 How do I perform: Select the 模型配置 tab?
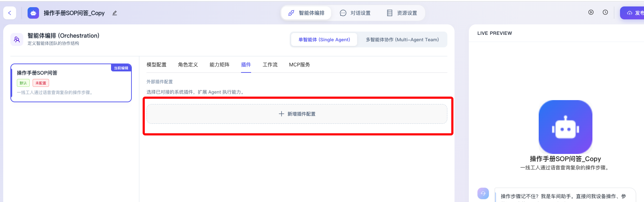pyautogui.click(x=157, y=65)
